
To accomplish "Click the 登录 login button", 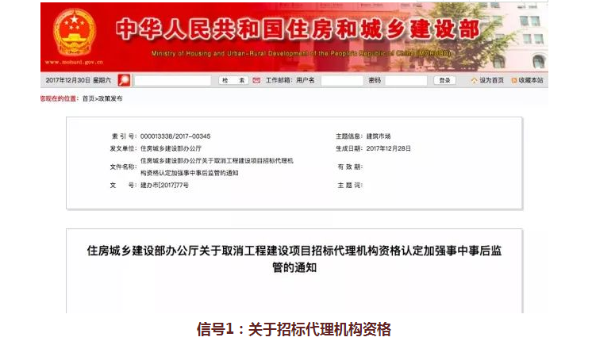I will click(444, 80).
